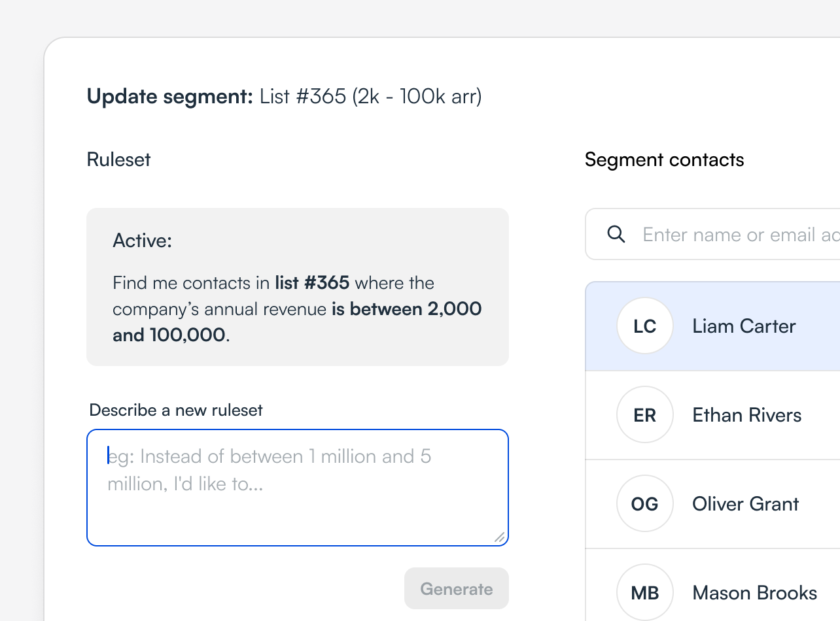
Task: Select the Oliver Grant contact row
Action: (713, 504)
